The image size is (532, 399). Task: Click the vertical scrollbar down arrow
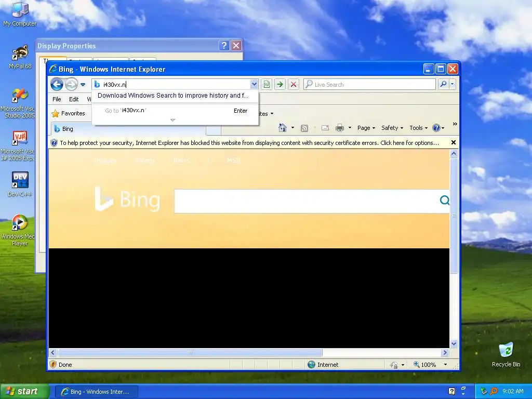pos(454,344)
